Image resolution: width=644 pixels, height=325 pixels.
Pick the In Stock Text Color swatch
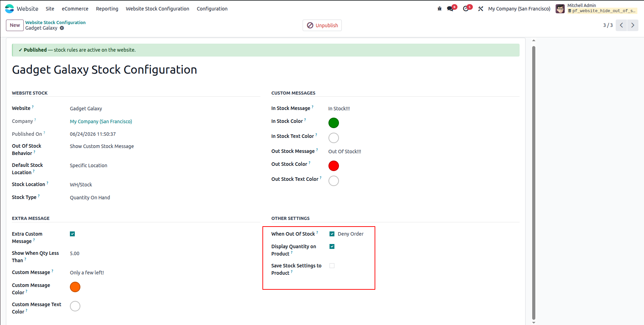334,138
